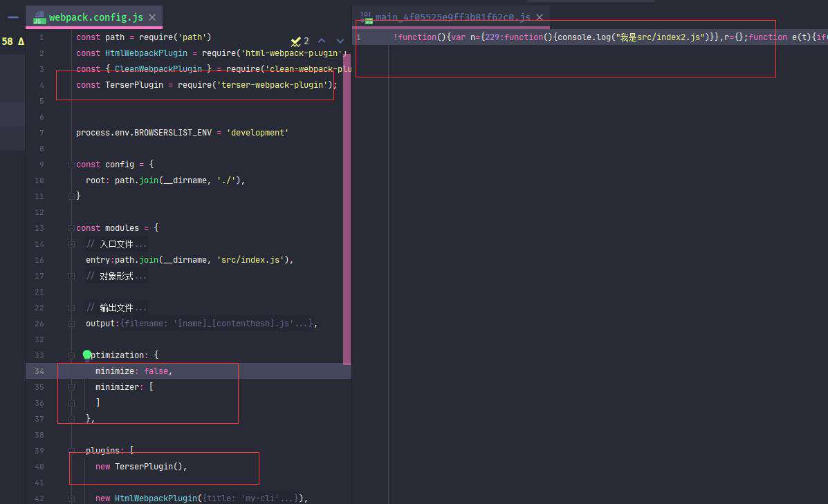Collapse the const modules block fold
828x504 pixels.
[x=71, y=228]
